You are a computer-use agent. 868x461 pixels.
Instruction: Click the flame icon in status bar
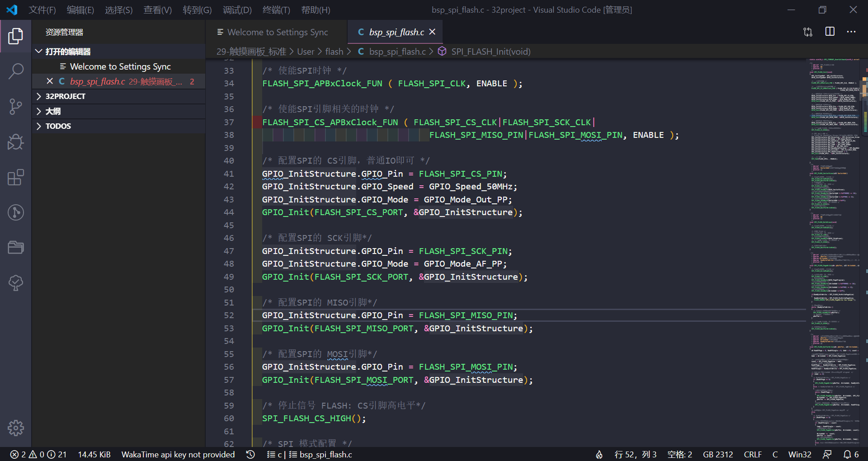[x=599, y=454]
